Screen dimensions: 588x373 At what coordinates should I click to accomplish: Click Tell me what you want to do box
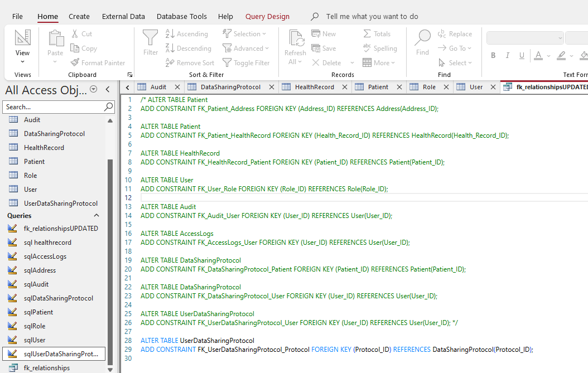click(372, 17)
